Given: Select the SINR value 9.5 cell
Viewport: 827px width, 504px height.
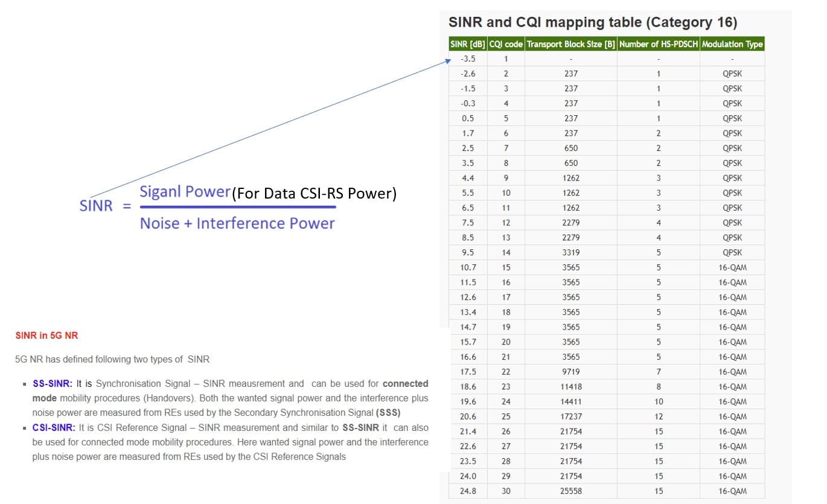Looking at the screenshot, I should 468,253.
